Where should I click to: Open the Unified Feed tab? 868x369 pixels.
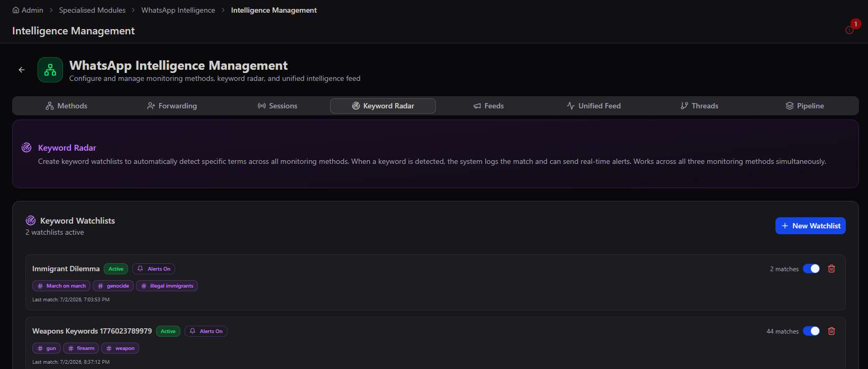[593, 106]
